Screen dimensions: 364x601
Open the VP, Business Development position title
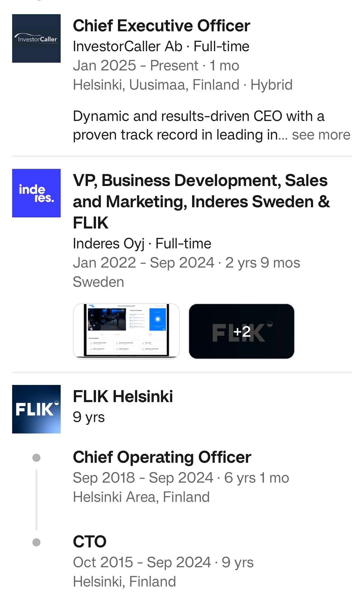pos(201,202)
